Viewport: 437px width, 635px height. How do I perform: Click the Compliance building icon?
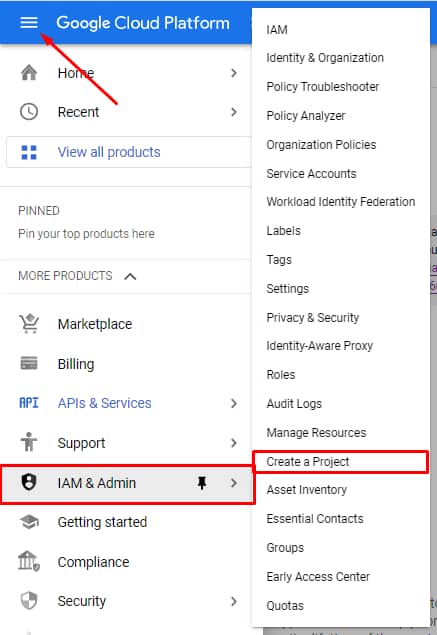tap(29, 561)
